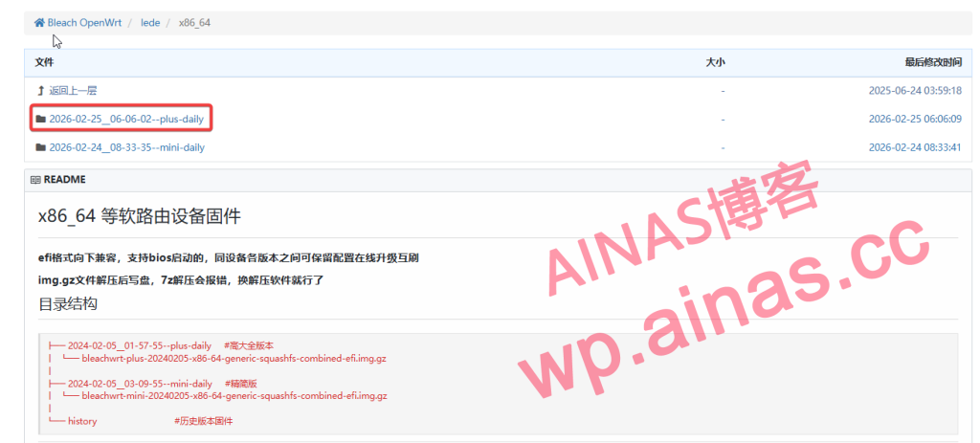Click the README book icon
This screenshot has width=980, height=443.
tap(35, 180)
